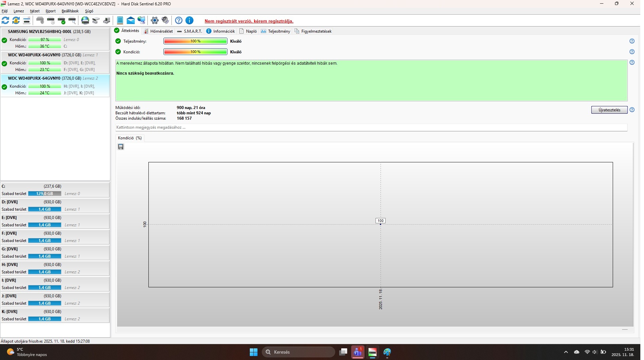Click the speaker sound alert icon
The width and height of the screenshot is (644, 360).
click(x=165, y=21)
